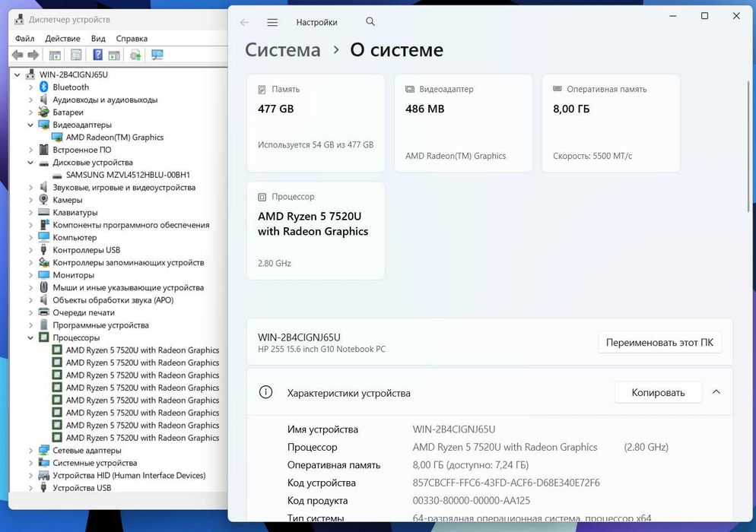
Task: Click the Оперативная память card icon
Action: point(557,89)
